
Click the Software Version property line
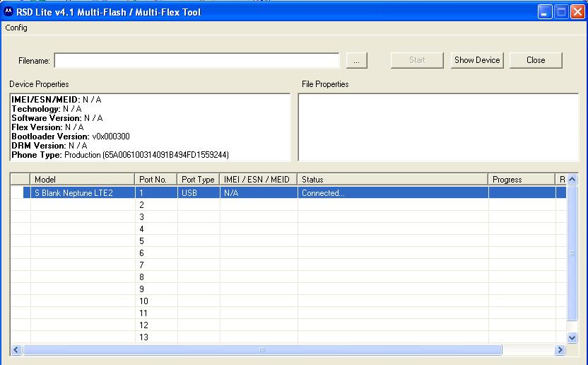tap(57, 118)
